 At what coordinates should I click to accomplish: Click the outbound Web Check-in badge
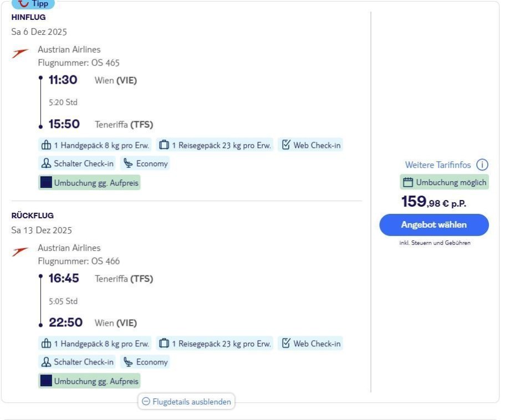pyautogui.click(x=311, y=145)
